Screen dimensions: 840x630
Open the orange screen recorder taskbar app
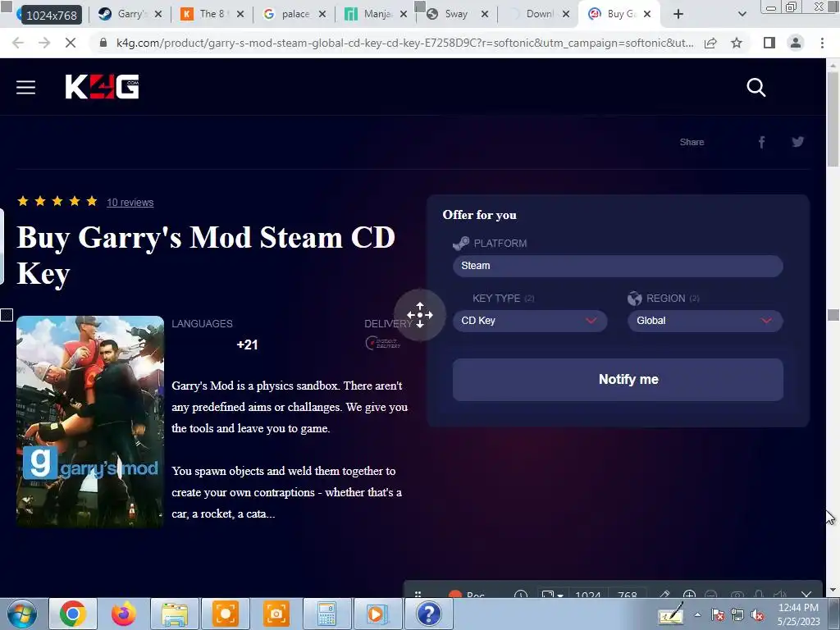(225, 614)
